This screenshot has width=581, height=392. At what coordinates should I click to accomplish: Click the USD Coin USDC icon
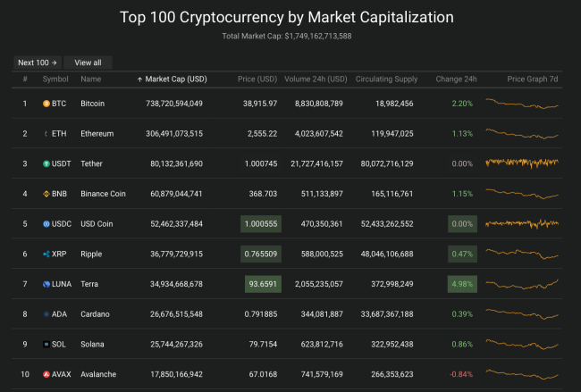[x=46, y=224]
